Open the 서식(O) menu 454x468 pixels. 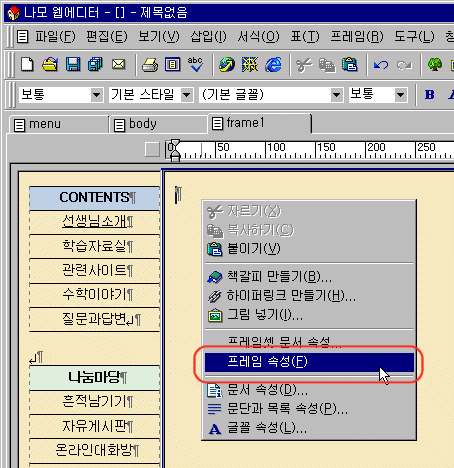pos(258,36)
